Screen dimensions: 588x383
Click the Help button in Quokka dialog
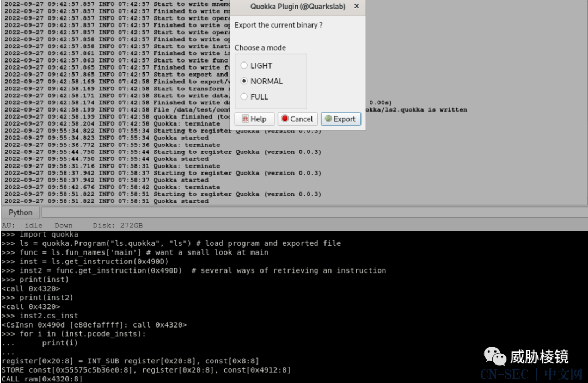[254, 119]
